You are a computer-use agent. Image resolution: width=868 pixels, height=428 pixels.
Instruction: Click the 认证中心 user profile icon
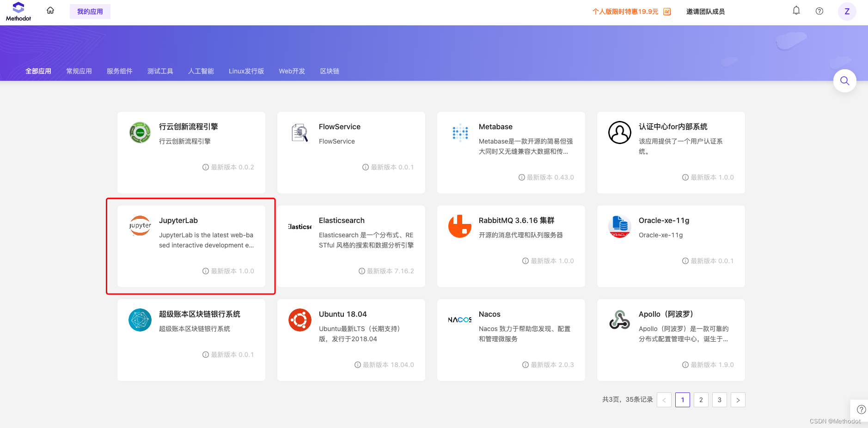[620, 133]
